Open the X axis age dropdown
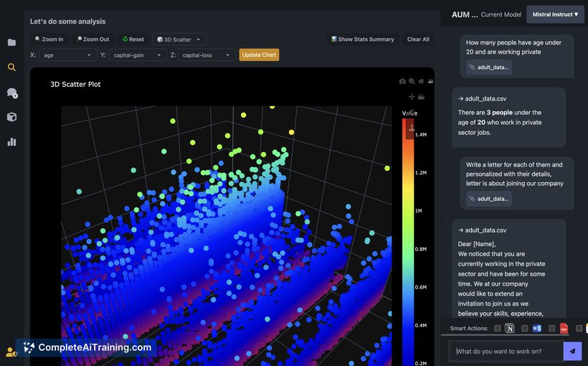Screen dimensions: 588x366 pyautogui.click(x=67, y=55)
